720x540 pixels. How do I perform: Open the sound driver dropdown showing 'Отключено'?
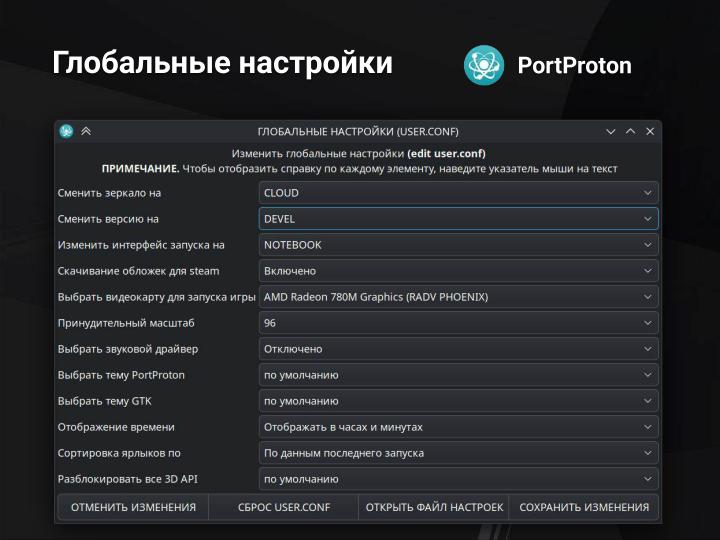458,349
